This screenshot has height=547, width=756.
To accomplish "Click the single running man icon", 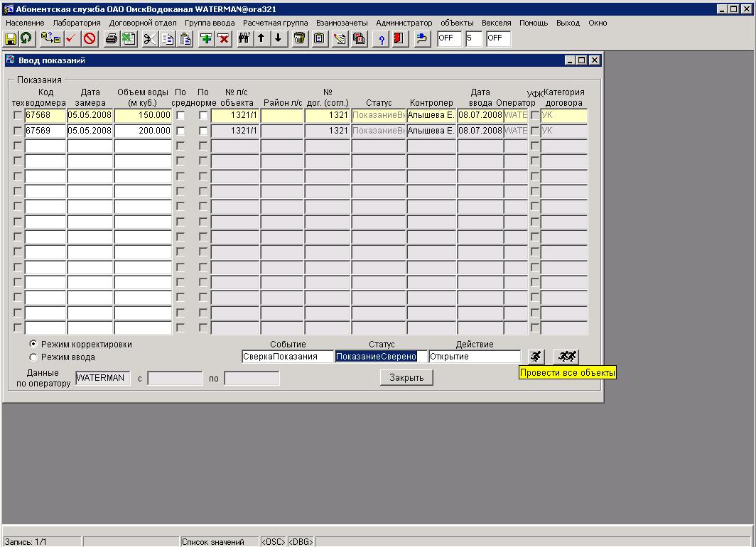I will click(535, 356).
